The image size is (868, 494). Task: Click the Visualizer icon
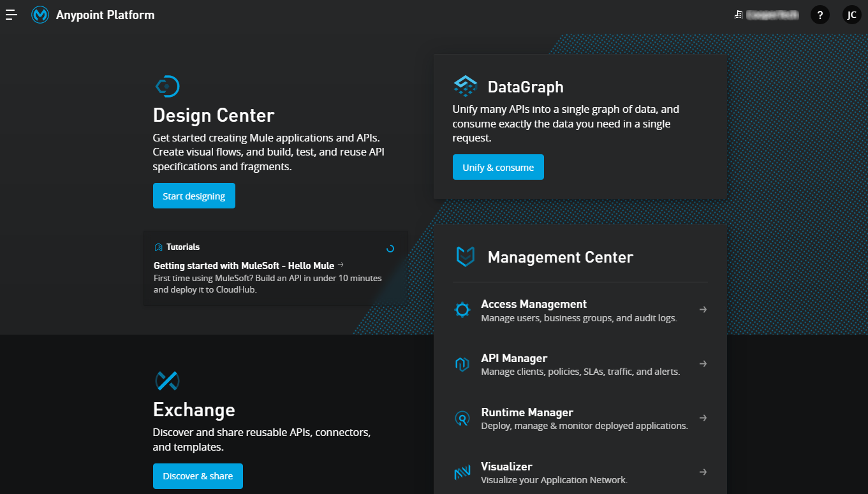(462, 473)
